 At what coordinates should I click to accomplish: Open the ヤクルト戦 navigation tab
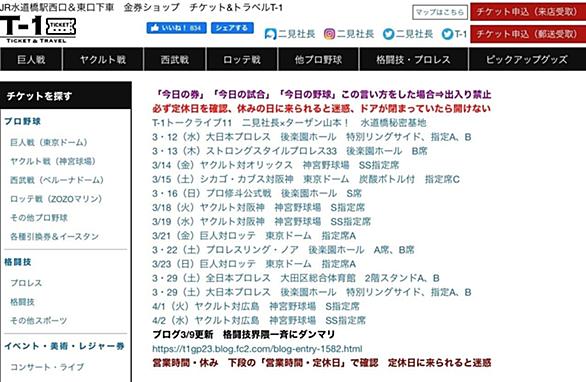coord(103,59)
